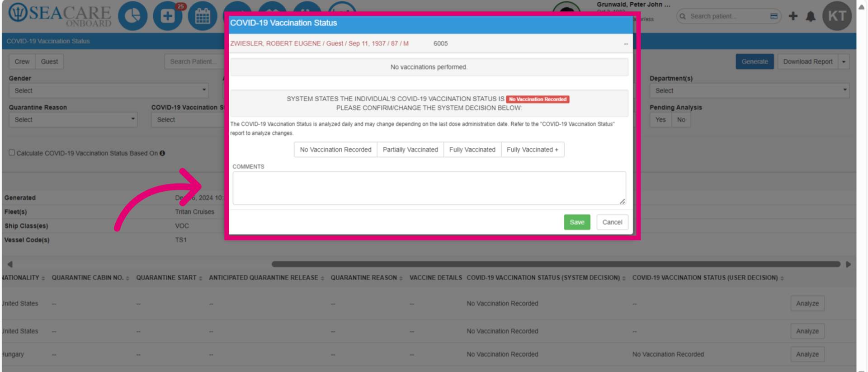Click the Vaccine Details column header
The width and height of the screenshot is (868, 372).
click(436, 278)
